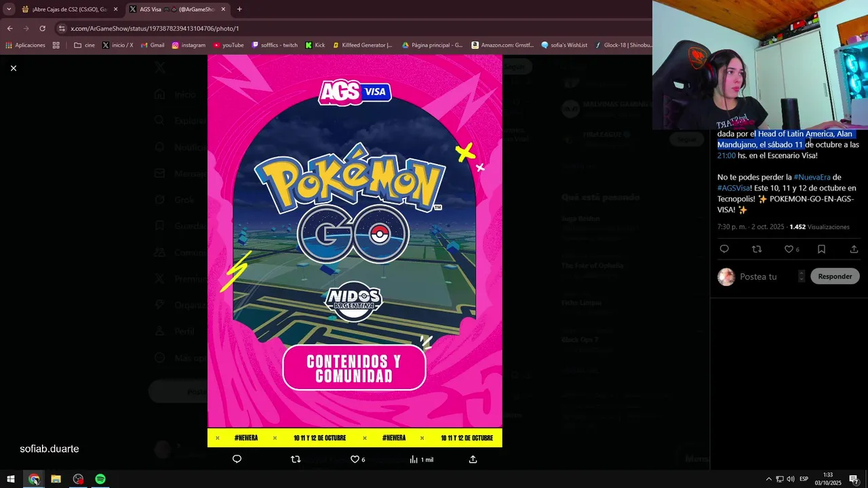This screenshot has width=868, height=488.
Task: Open the volume control in system tray
Action: click(x=790, y=479)
